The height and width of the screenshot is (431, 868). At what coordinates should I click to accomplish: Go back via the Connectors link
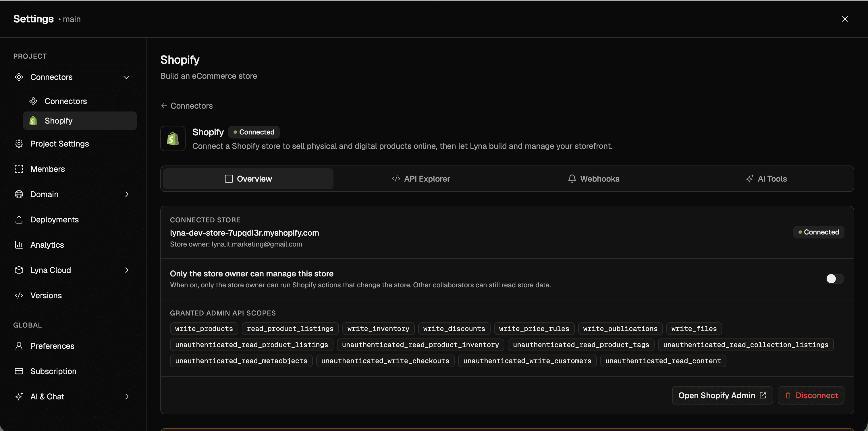[187, 106]
